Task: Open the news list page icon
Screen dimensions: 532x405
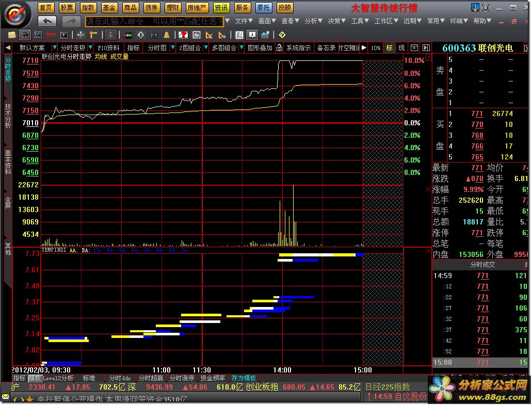Action: (x=239, y=35)
